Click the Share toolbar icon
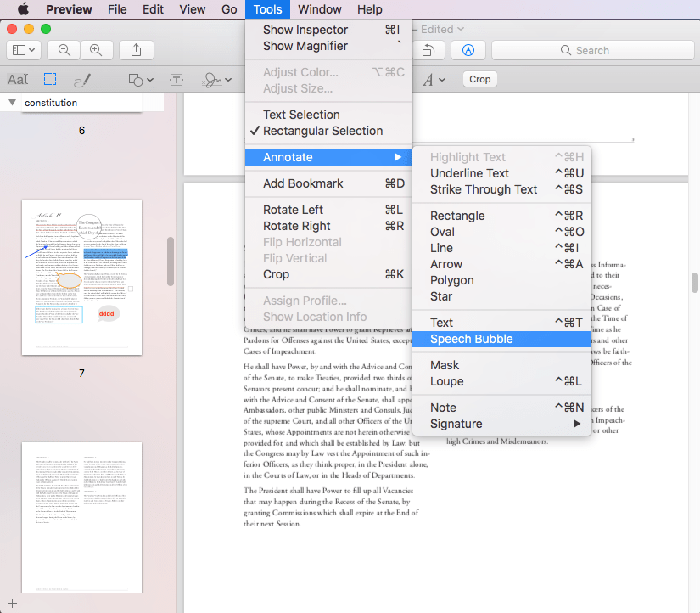Screen dimensions: 700x613 [x=137, y=50]
